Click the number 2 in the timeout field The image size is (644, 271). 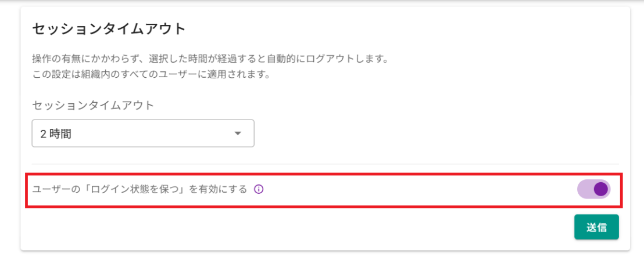(x=43, y=133)
